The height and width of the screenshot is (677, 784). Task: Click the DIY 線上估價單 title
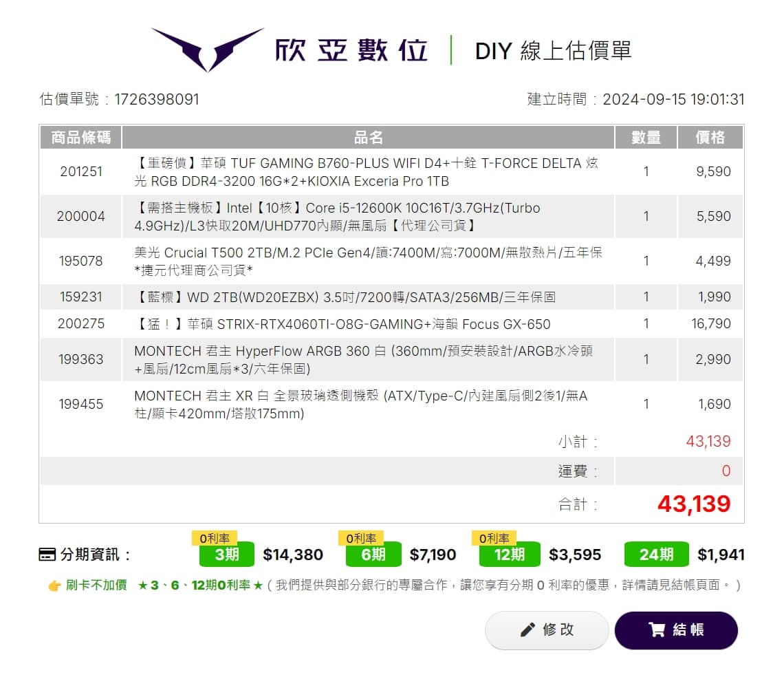point(553,50)
